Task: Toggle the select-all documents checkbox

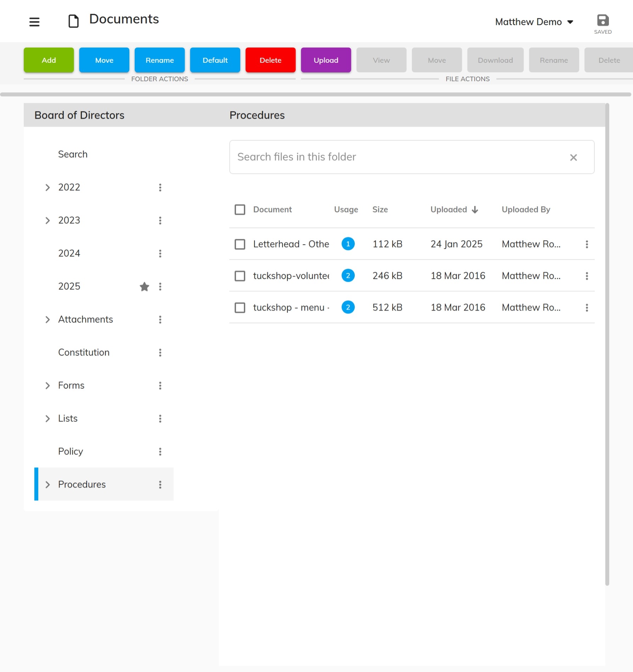Action: coord(240,210)
